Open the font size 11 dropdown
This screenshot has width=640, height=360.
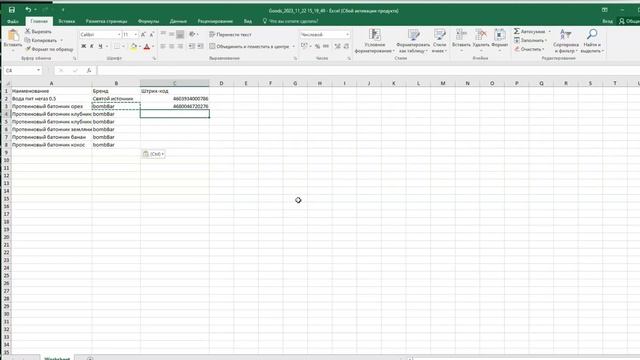(x=136, y=35)
